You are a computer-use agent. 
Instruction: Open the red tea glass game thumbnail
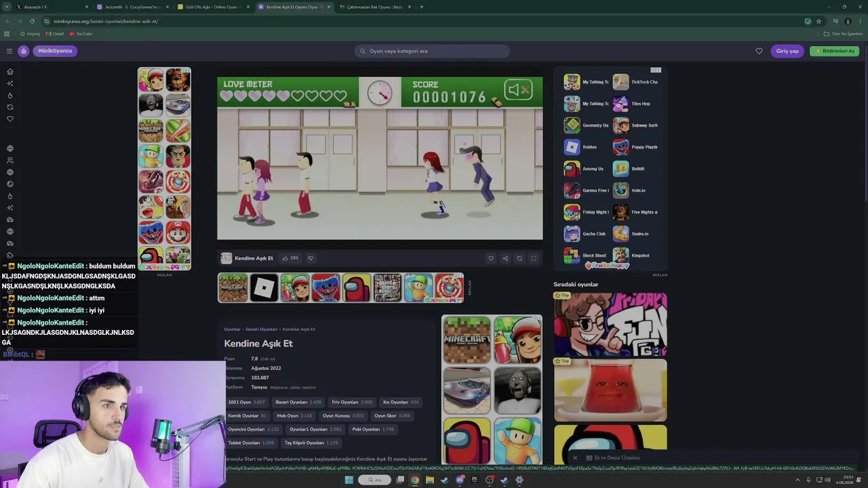point(610,390)
